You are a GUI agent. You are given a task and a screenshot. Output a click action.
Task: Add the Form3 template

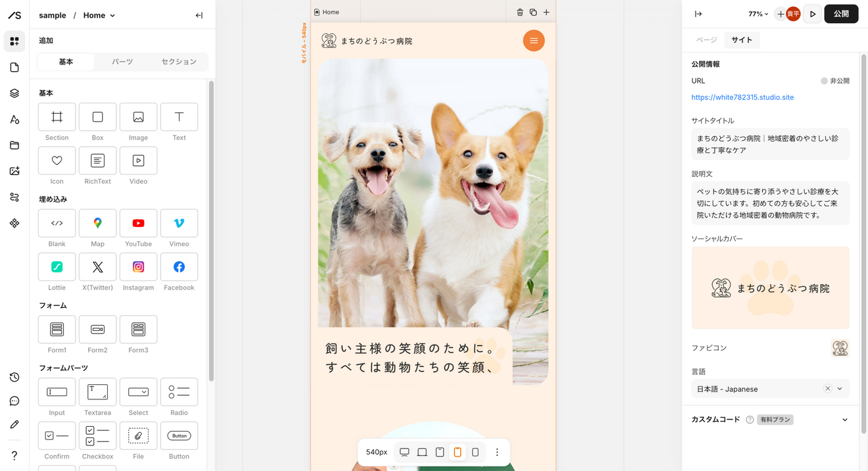point(138,330)
